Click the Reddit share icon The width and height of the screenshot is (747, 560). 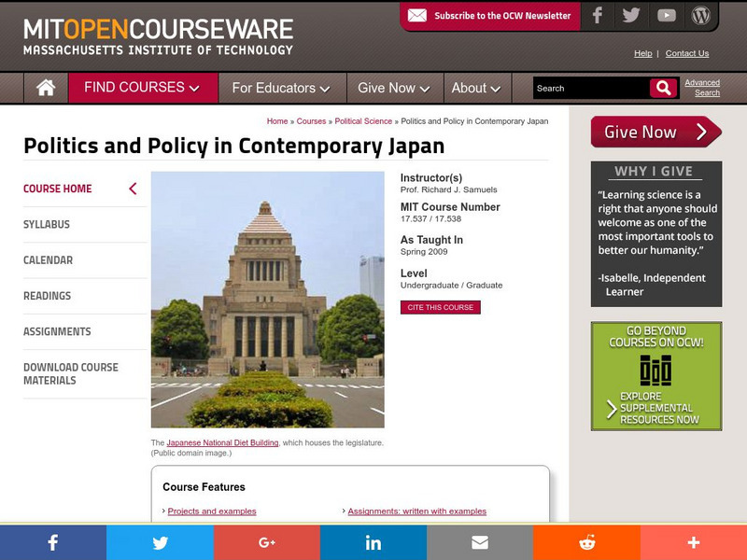pyautogui.click(x=585, y=541)
